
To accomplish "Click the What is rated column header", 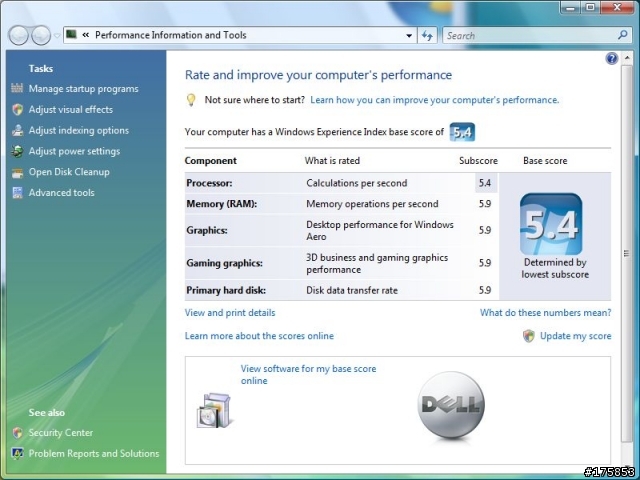I will pos(332,160).
